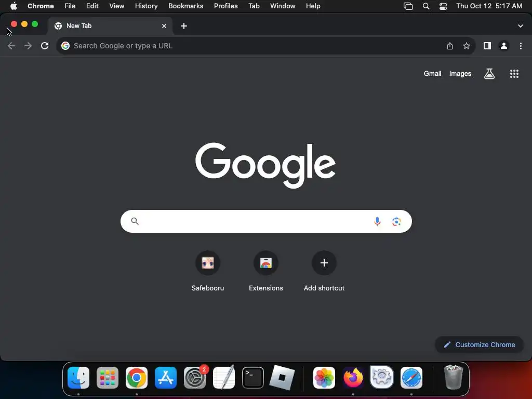Share this page using the share icon
Screen dimensions: 532x399
click(449, 46)
